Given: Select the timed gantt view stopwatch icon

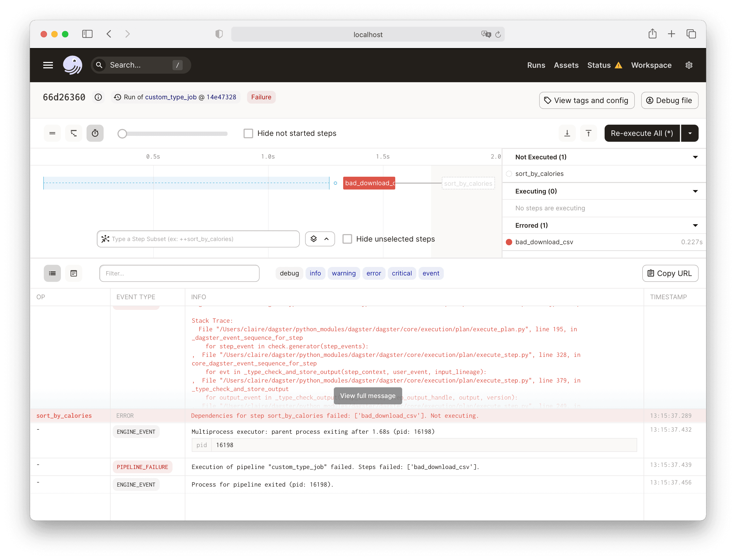Looking at the screenshot, I should (95, 133).
